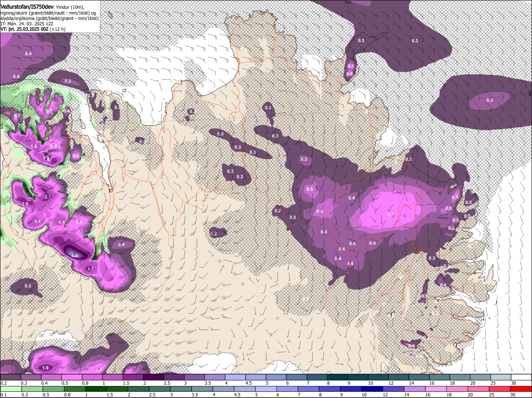Image resolution: width=532 pixels, height=398 pixels.
Task: Pick upper scale white swatch after 30
Action: [x=520, y=376]
